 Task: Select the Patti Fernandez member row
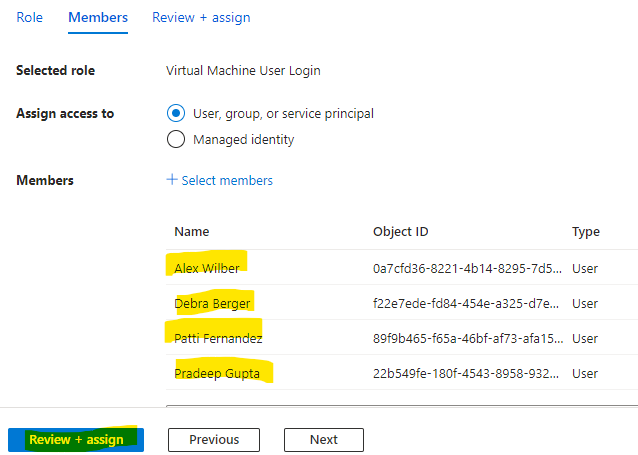(x=402, y=338)
